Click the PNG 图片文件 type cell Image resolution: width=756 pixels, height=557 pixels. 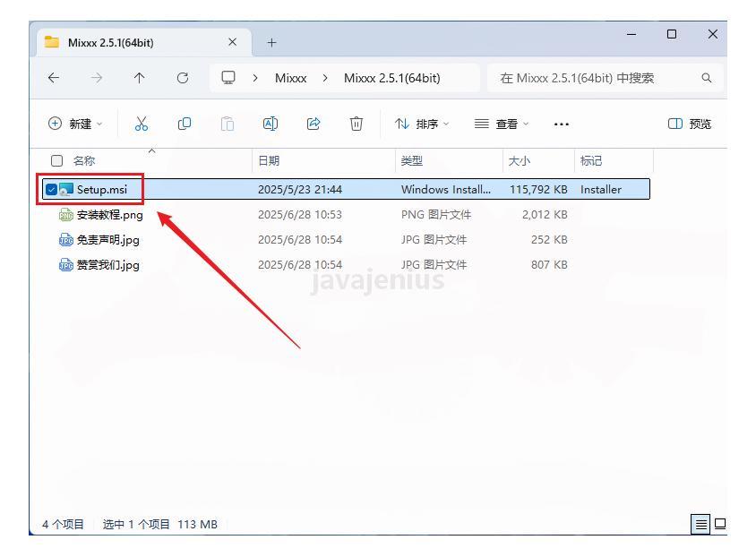(436, 214)
